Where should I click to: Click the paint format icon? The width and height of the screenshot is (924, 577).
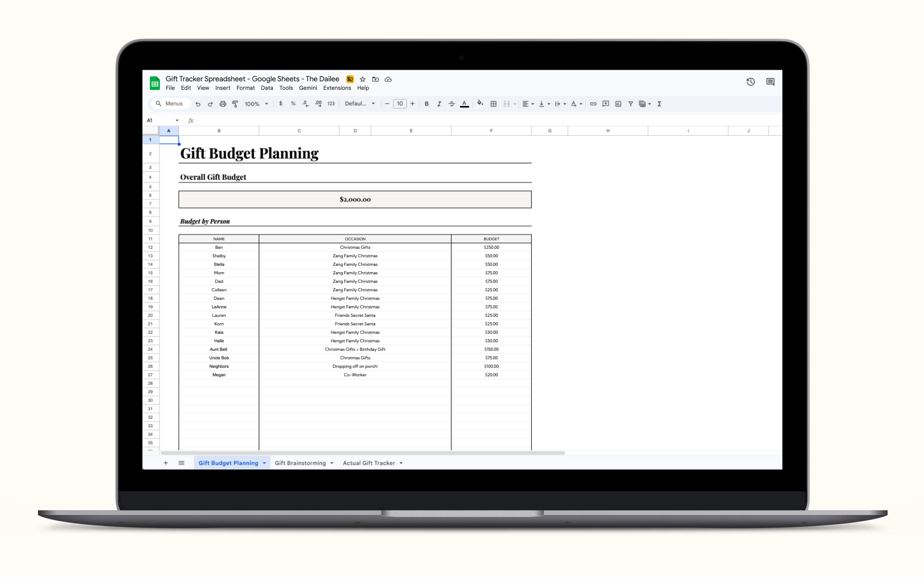pyautogui.click(x=235, y=104)
